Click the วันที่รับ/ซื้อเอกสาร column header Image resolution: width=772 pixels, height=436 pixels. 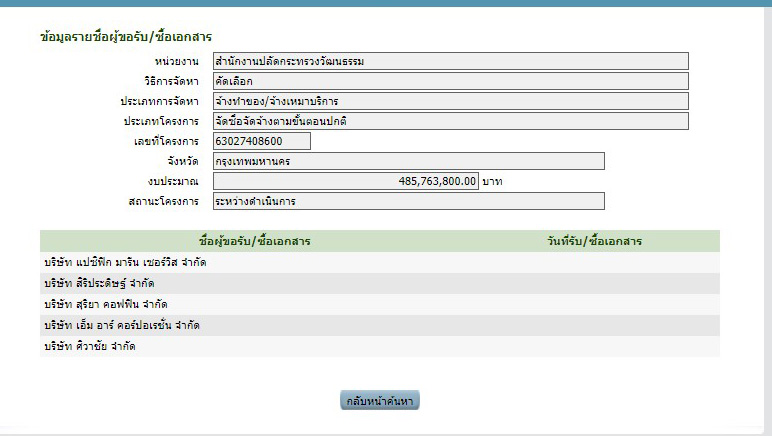(594, 241)
